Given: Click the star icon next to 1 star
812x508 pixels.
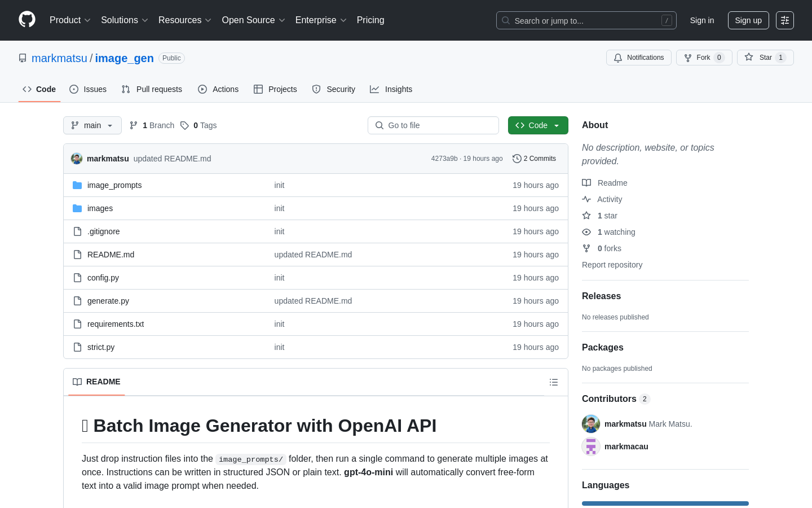Looking at the screenshot, I should tap(586, 216).
